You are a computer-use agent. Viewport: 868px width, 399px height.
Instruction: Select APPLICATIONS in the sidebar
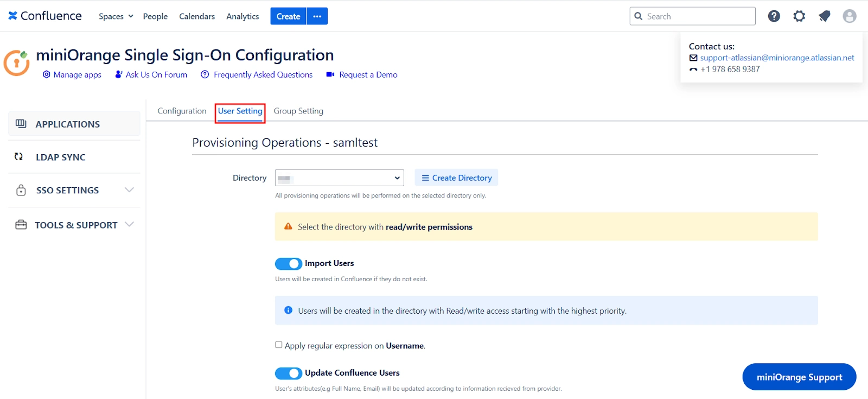(x=74, y=124)
